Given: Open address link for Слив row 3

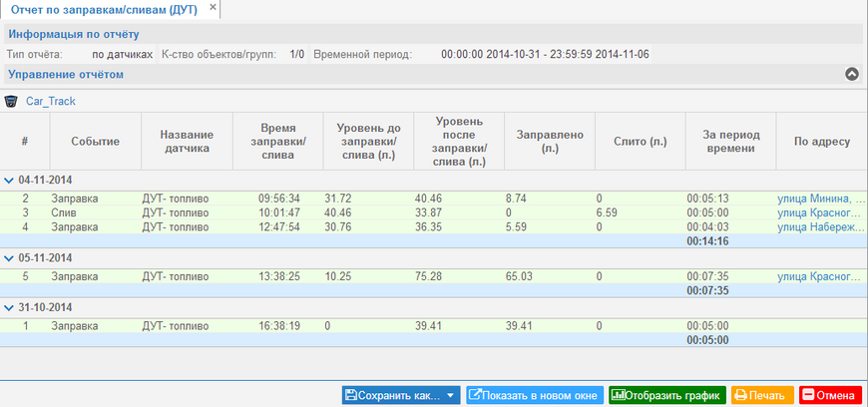Looking at the screenshot, I should click(821, 212).
